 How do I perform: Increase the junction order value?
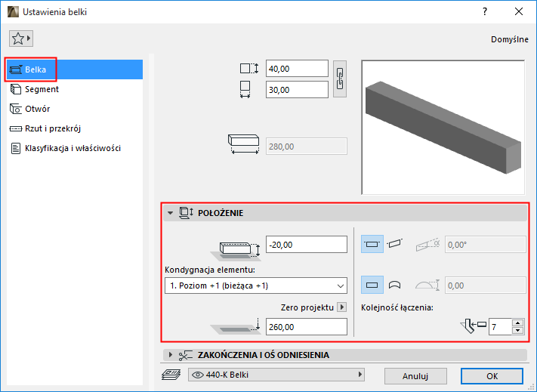[x=518, y=323]
